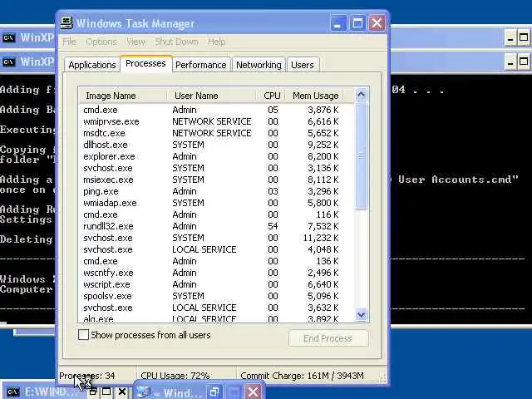Click the process list scroll down arrow
This screenshot has width=532, height=399.
pyautogui.click(x=361, y=315)
